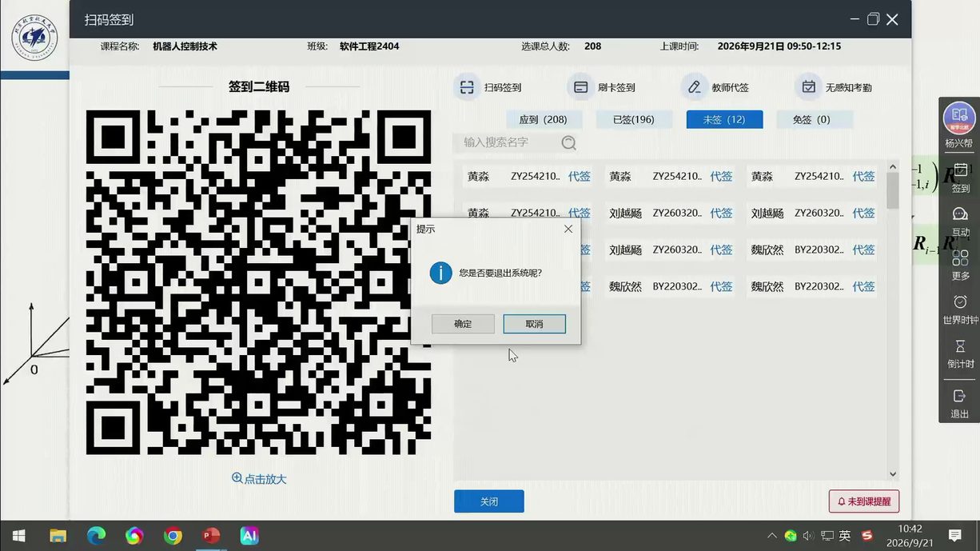The height and width of the screenshot is (551, 980).
Task: Launch Microsoft Edge from the taskbar
Action: [96, 536]
